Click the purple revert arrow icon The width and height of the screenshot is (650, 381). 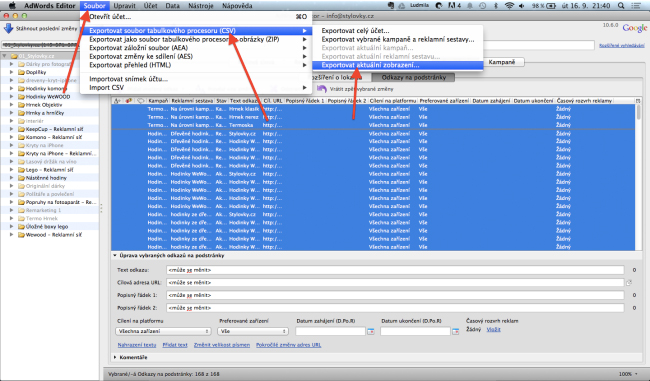(x=322, y=89)
